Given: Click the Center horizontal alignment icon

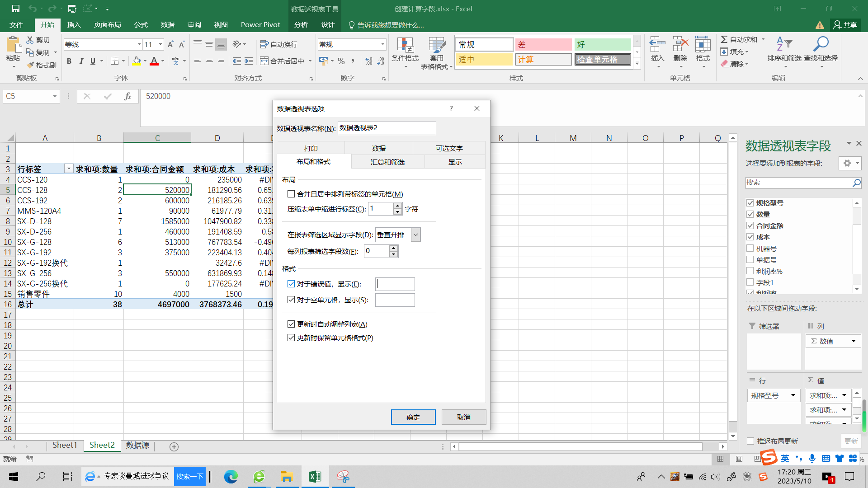Looking at the screenshot, I should click(209, 61).
